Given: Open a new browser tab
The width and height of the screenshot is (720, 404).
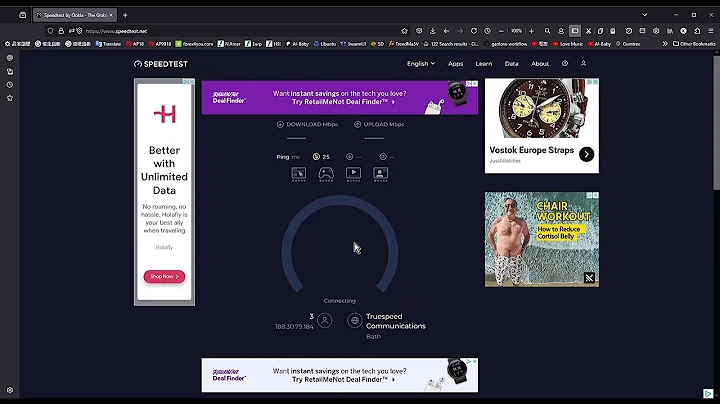Looking at the screenshot, I should click(125, 15).
